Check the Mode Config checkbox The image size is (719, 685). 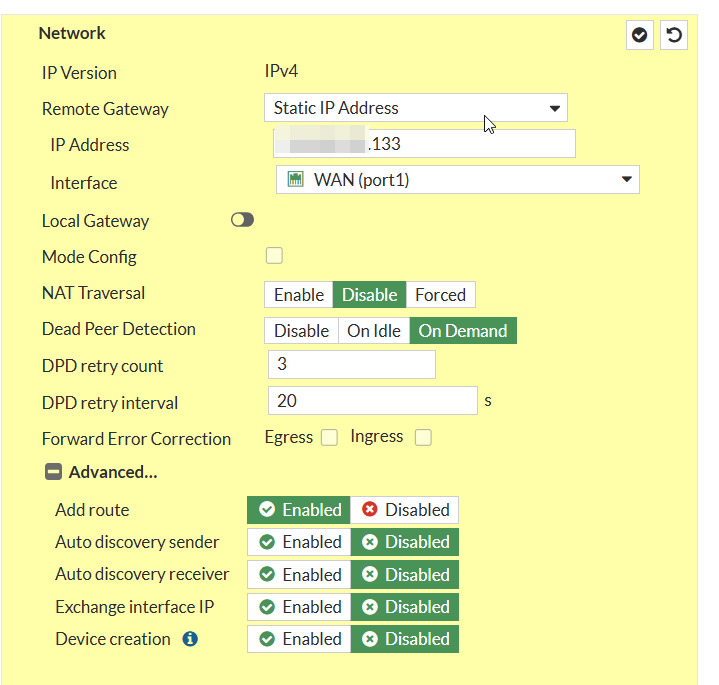coord(274,256)
